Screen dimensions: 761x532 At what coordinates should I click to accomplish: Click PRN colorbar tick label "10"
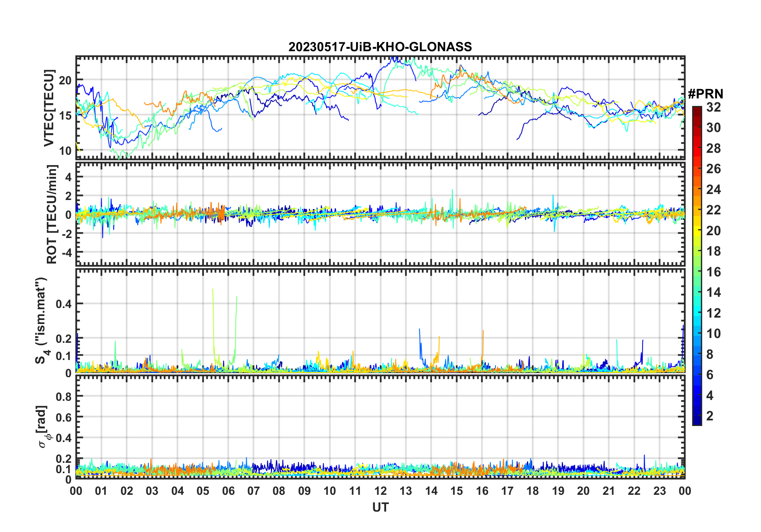tap(713, 334)
